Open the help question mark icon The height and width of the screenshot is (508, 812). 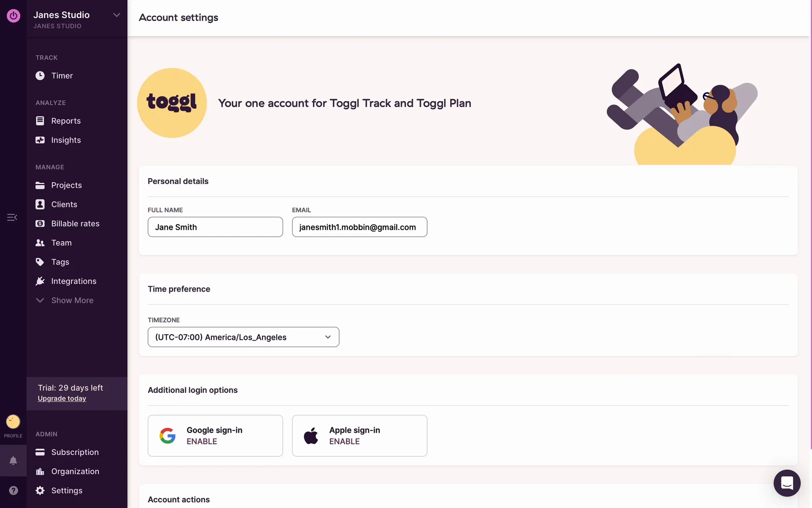click(13, 490)
